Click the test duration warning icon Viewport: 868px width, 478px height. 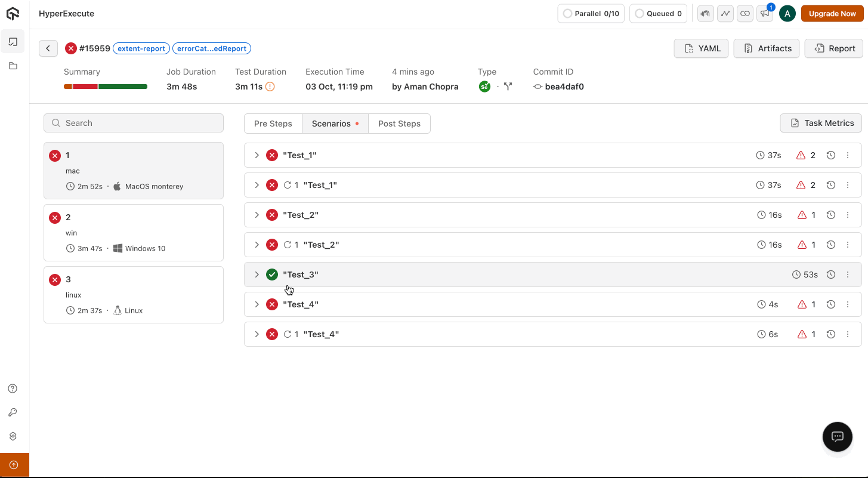[x=270, y=87]
